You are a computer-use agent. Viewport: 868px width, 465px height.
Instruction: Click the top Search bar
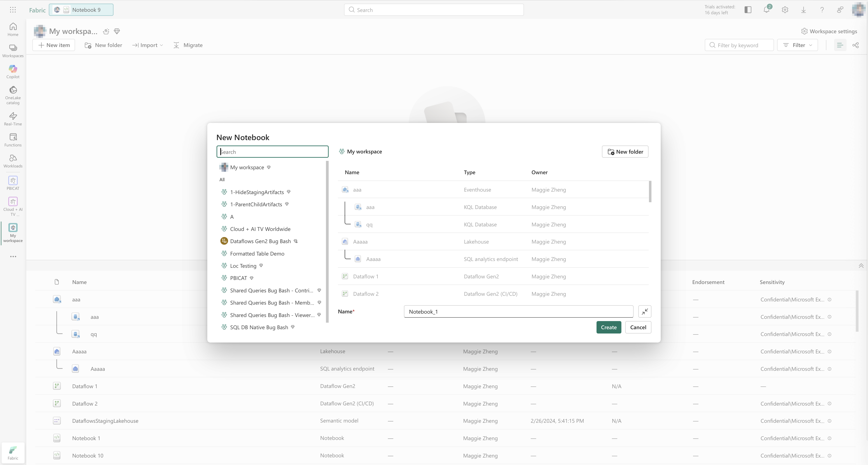pyautogui.click(x=434, y=10)
